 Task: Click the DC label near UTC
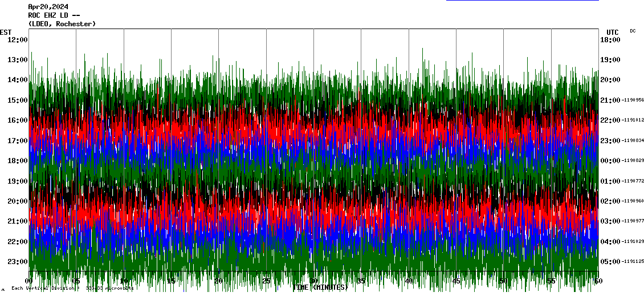[x=633, y=31]
